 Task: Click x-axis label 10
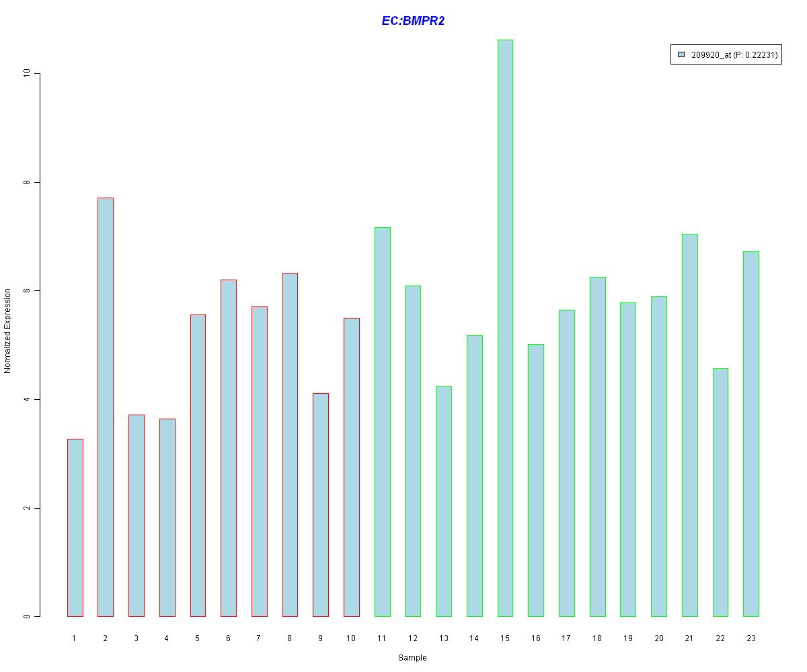[352, 638]
